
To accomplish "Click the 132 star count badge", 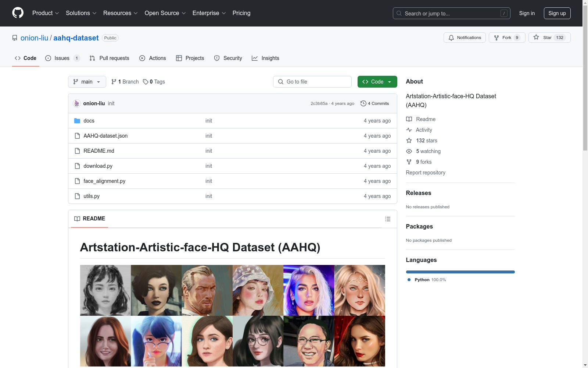I will click(x=560, y=38).
